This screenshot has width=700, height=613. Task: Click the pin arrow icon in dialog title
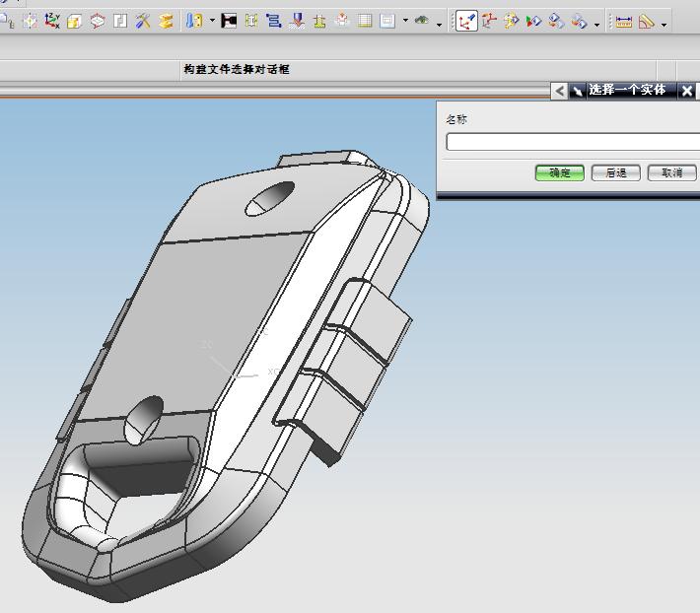(577, 91)
